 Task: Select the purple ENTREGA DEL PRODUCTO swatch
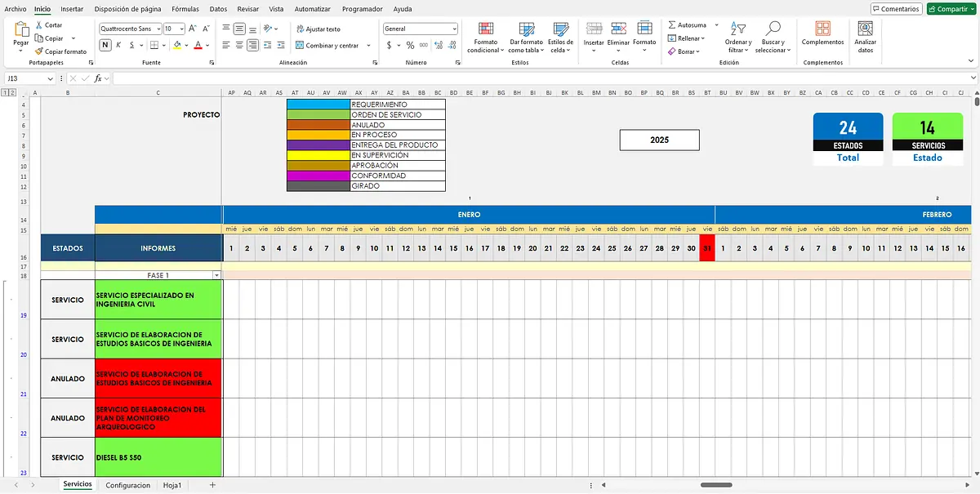point(318,145)
